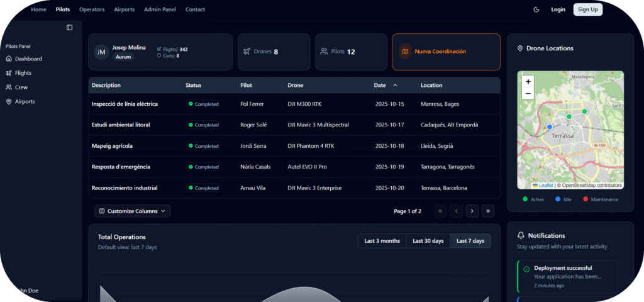Expand the Customize Columns dropdown
Viewport: 644px width, 302px height.
132,211
